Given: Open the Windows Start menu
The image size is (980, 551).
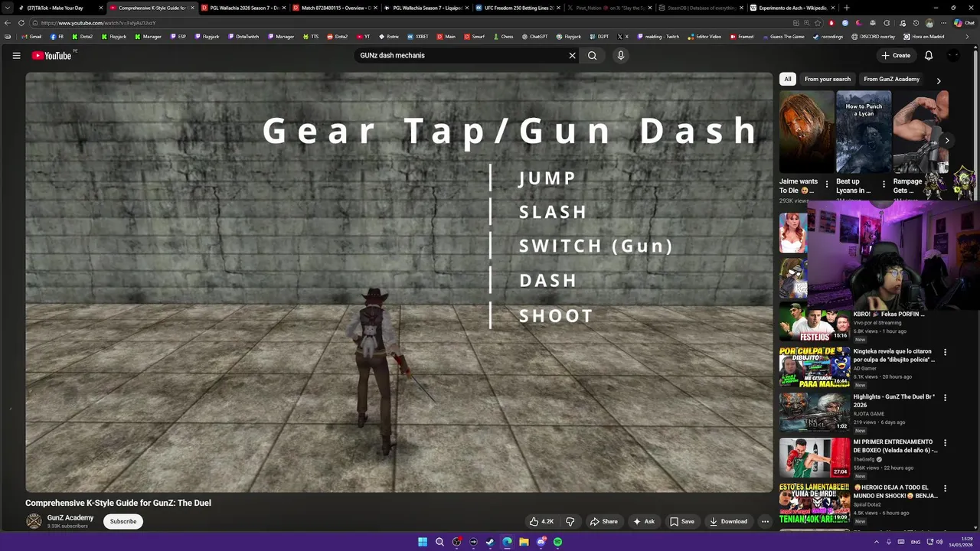Looking at the screenshot, I should pyautogui.click(x=423, y=542).
